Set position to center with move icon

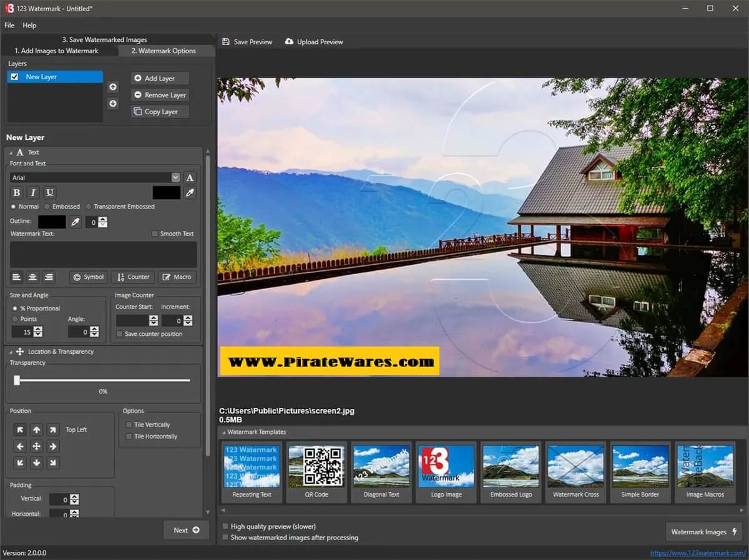[36, 446]
